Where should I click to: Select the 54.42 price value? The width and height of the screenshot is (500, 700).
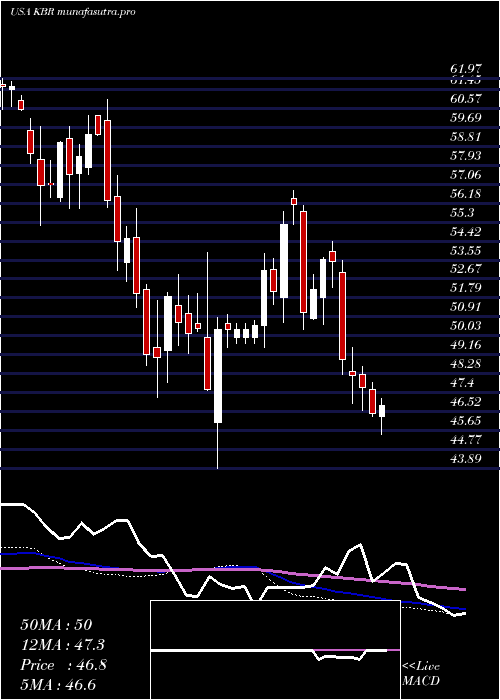[x=466, y=231]
